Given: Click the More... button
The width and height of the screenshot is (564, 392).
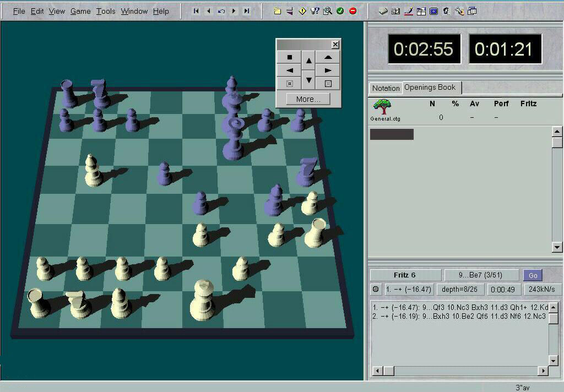Looking at the screenshot, I should point(308,99).
